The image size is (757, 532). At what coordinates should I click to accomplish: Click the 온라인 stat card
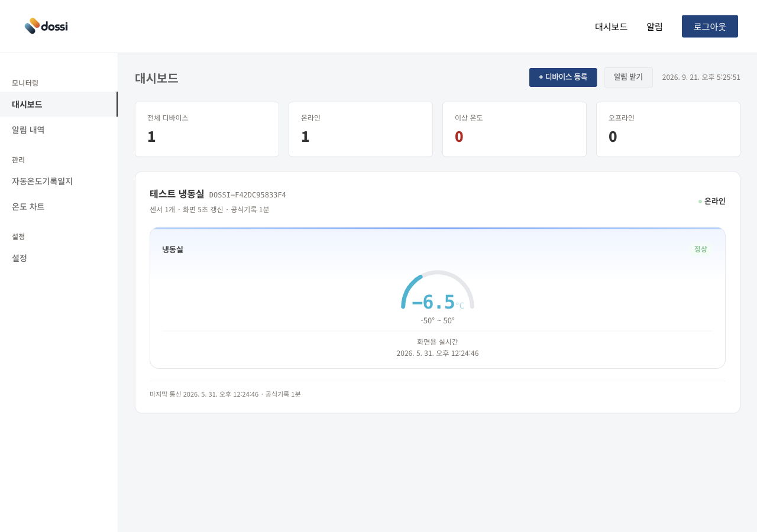tap(361, 129)
